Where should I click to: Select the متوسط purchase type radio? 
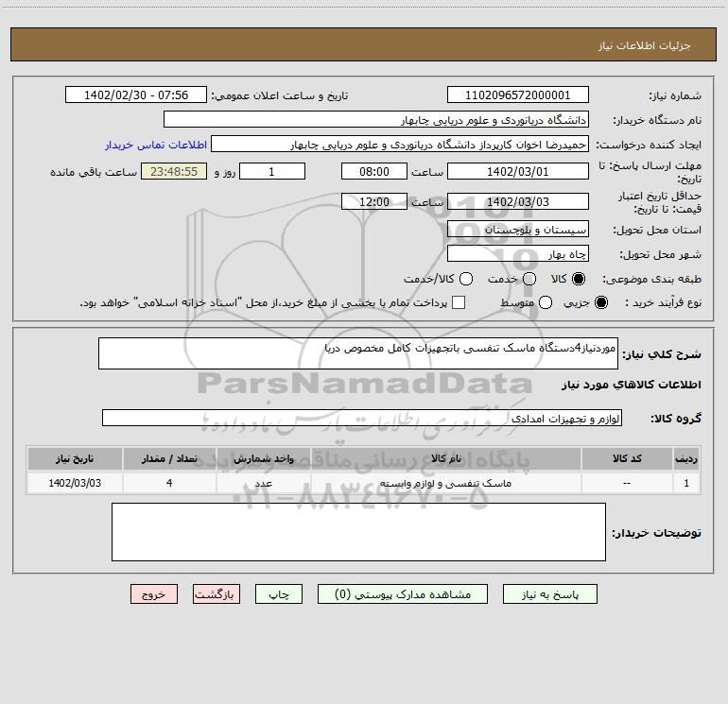(x=546, y=303)
